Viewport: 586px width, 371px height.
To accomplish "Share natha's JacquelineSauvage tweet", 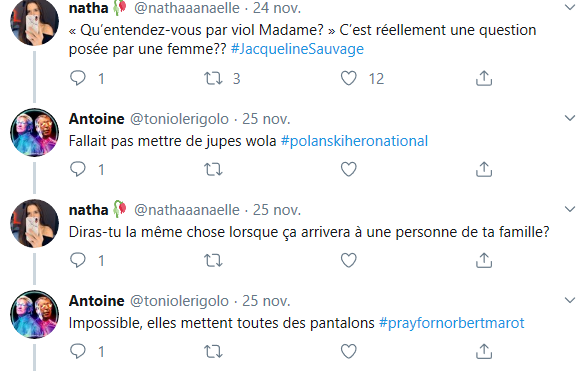I will (484, 78).
